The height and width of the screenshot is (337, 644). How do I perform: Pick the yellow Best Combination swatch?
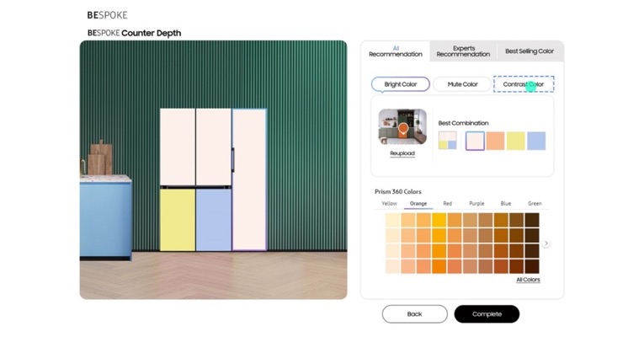515,141
